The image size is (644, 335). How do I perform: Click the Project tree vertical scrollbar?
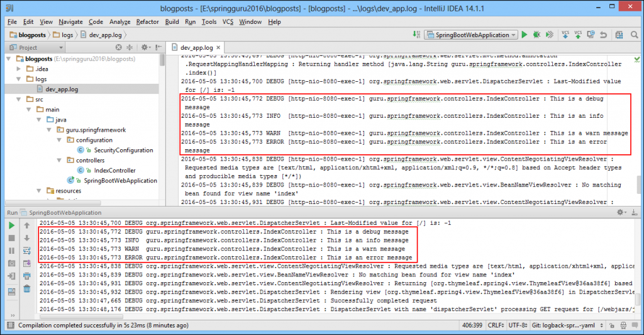(162, 60)
